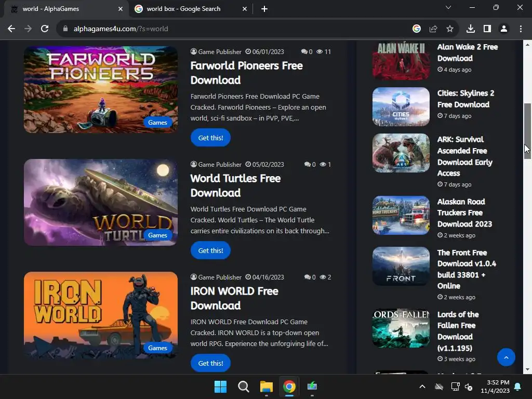Image resolution: width=532 pixels, height=399 pixels.
Task: Click Games tag on IRON WORLD image
Action: click(x=157, y=348)
